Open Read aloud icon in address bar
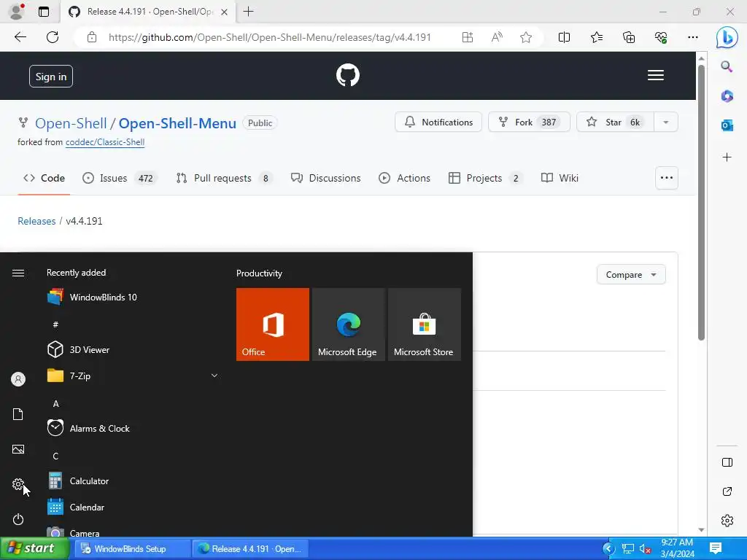 497,37
